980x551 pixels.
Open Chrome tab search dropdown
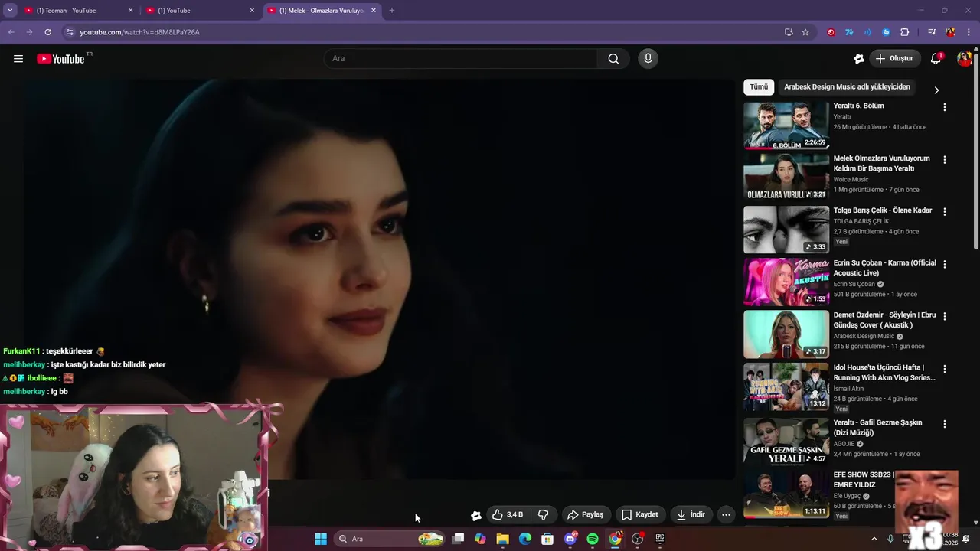[x=10, y=11]
